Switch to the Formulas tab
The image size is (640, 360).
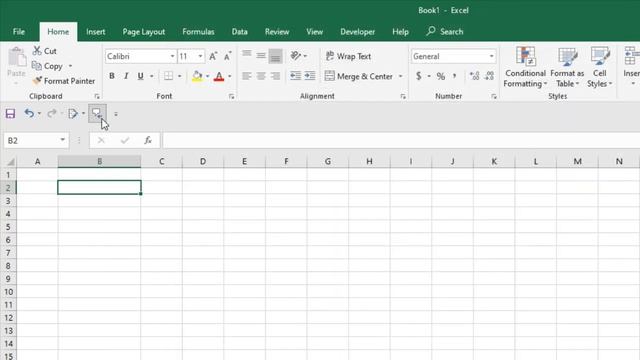coord(198,31)
